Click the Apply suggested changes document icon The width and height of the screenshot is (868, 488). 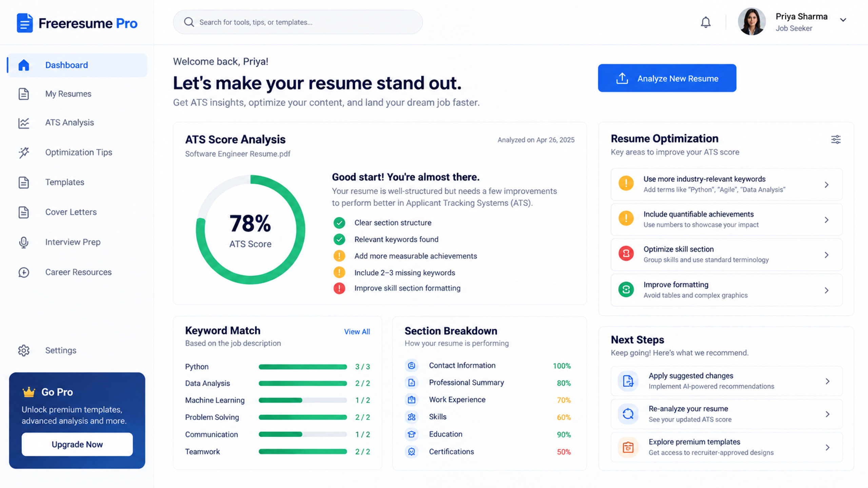point(628,381)
